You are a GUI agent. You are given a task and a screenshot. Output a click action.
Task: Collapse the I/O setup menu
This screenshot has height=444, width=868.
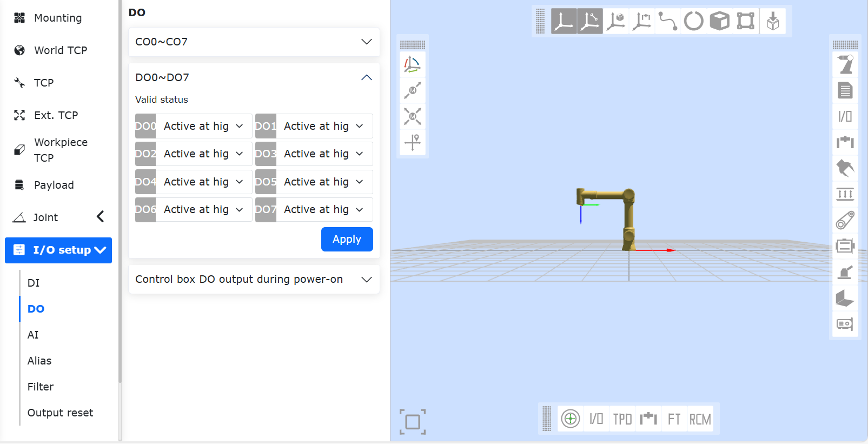coord(58,250)
